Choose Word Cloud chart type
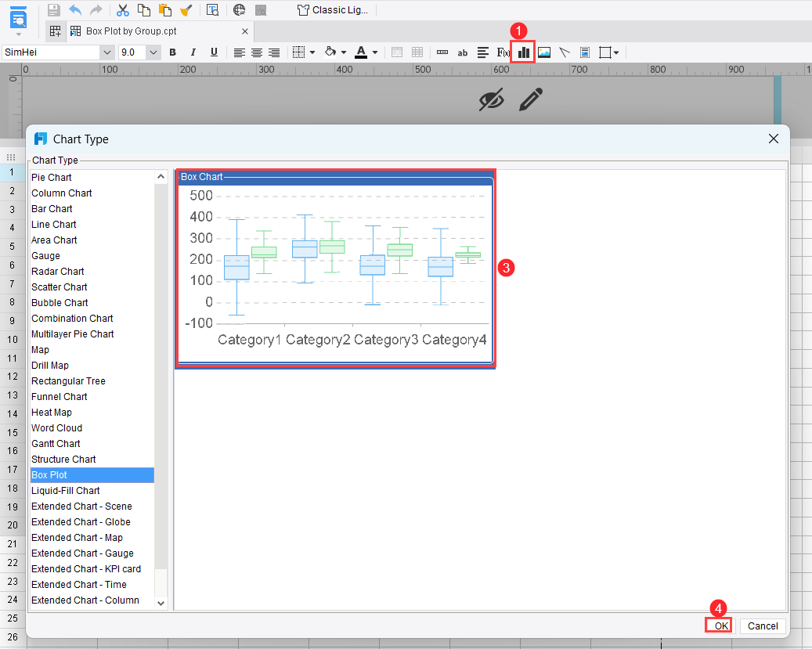 92,427
